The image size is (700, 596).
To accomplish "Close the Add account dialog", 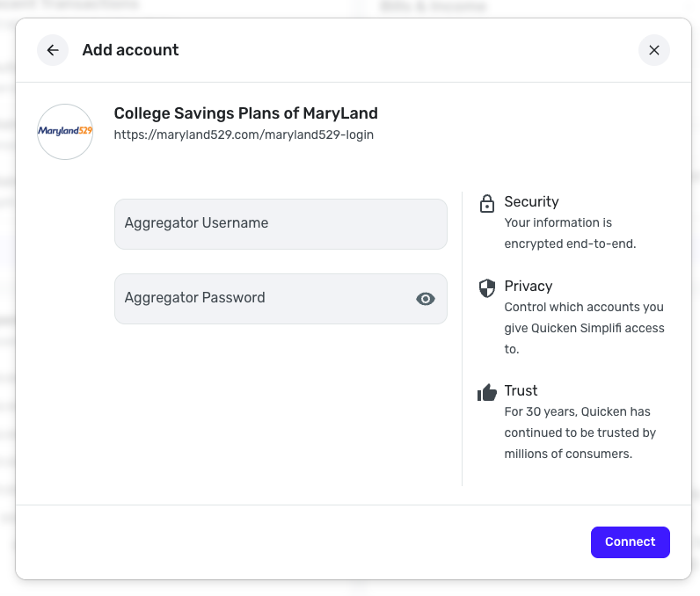I will point(653,50).
